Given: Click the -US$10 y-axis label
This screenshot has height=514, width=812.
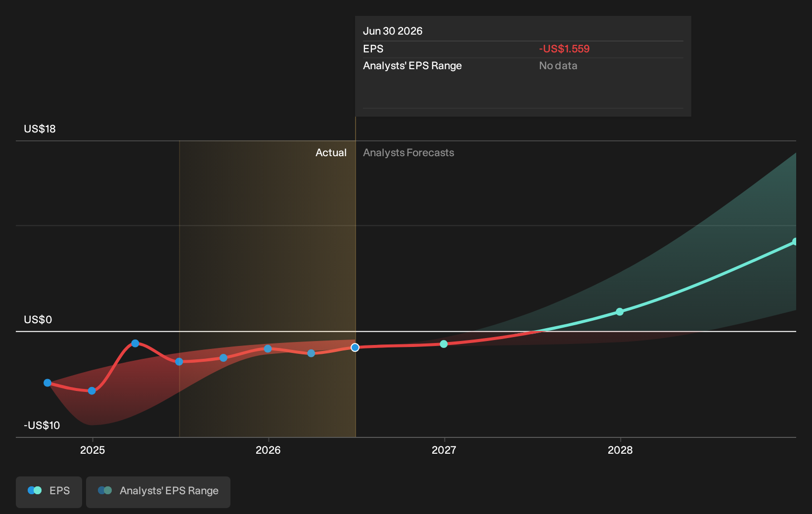Looking at the screenshot, I should [42, 426].
